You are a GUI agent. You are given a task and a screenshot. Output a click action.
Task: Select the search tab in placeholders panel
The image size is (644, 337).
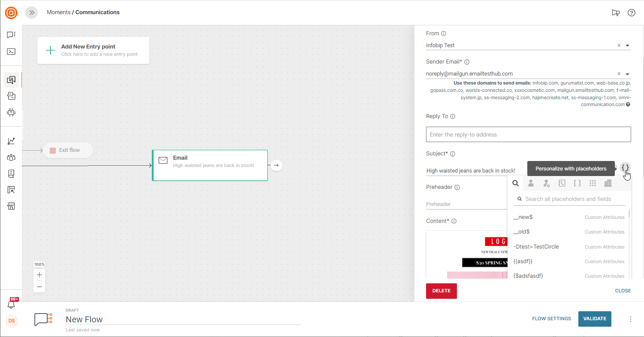coord(515,183)
